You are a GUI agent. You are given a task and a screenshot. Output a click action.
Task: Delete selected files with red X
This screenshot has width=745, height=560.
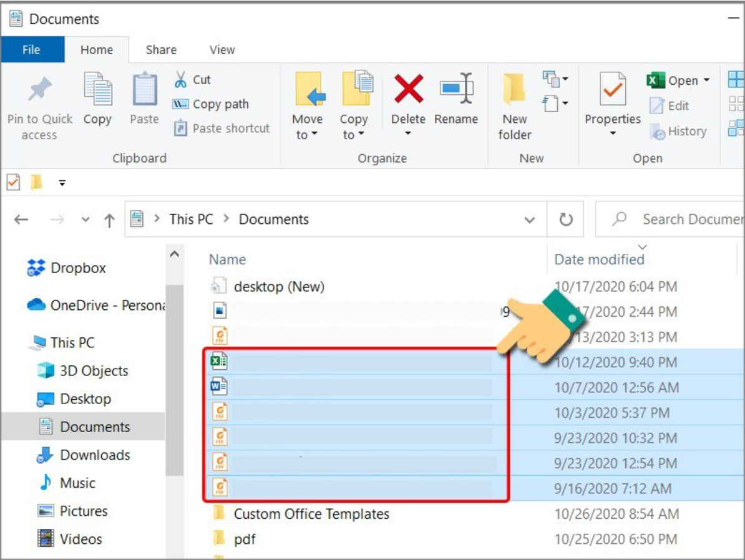point(408,89)
